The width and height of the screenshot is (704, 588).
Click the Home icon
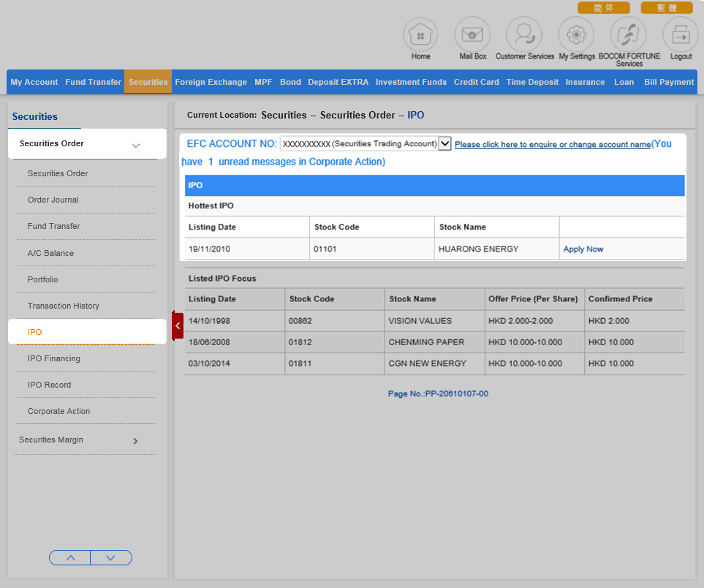pos(420,34)
